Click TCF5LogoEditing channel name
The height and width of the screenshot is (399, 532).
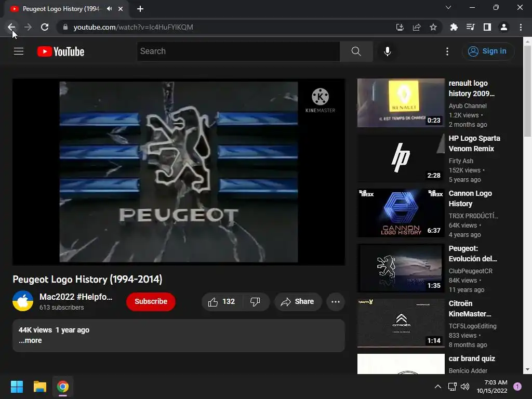pos(472,326)
